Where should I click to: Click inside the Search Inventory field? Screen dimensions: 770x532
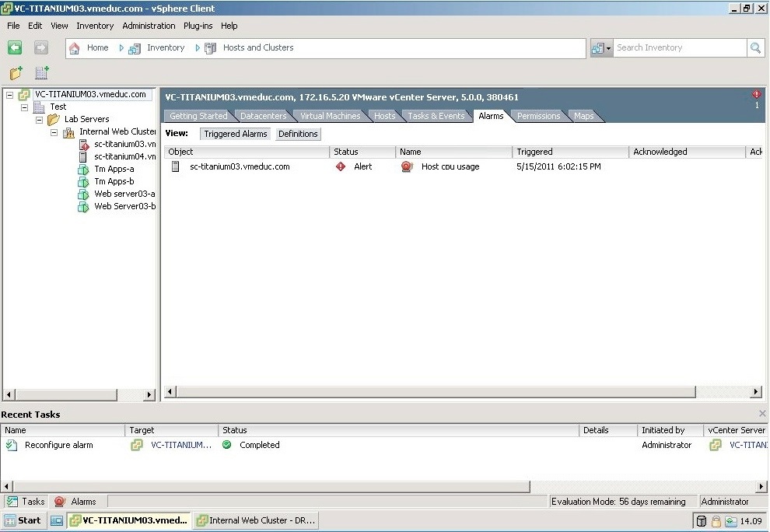point(680,47)
